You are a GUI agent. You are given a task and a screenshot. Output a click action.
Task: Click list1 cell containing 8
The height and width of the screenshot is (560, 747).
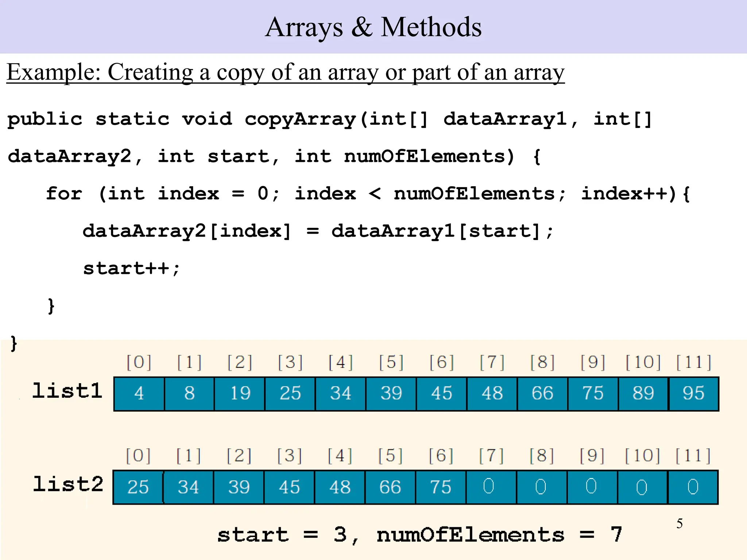pyautogui.click(x=189, y=394)
